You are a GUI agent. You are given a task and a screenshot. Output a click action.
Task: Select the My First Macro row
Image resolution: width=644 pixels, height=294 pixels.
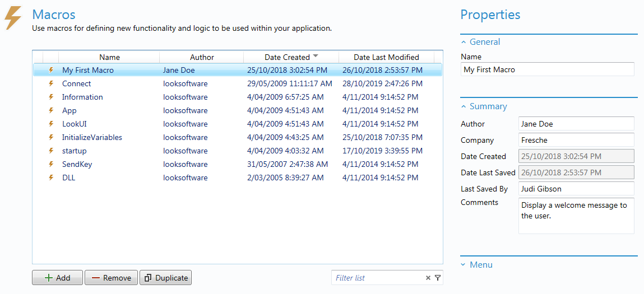(x=238, y=70)
